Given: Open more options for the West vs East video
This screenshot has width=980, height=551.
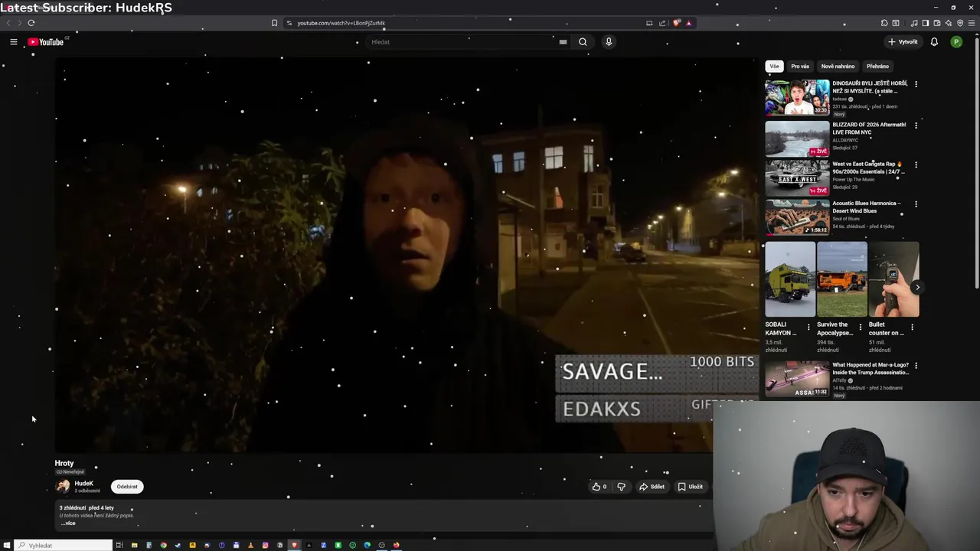Looking at the screenshot, I should (x=916, y=165).
